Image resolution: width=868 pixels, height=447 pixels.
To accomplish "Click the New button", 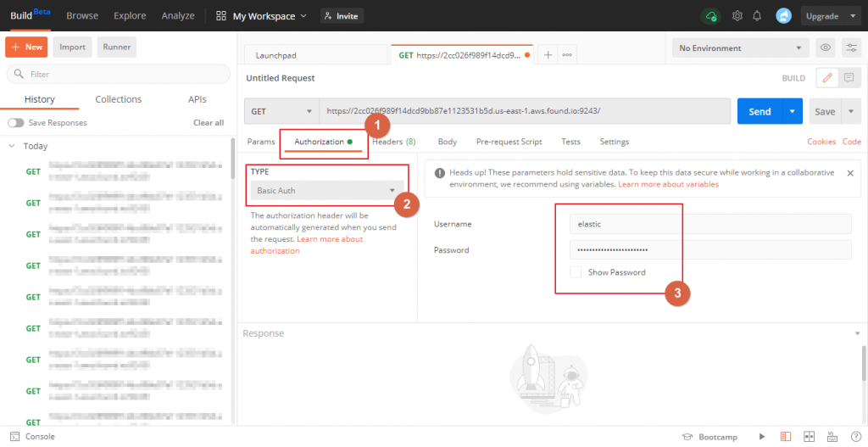I will pyautogui.click(x=26, y=47).
